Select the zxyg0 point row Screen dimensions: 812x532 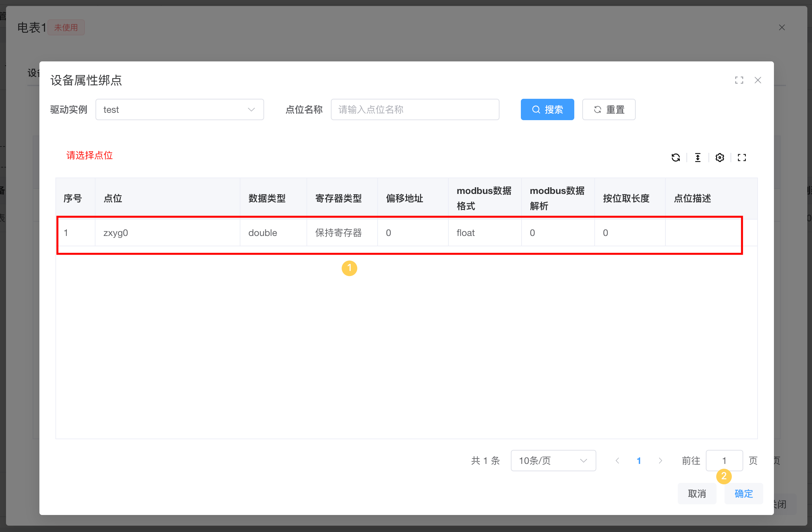tap(406, 233)
